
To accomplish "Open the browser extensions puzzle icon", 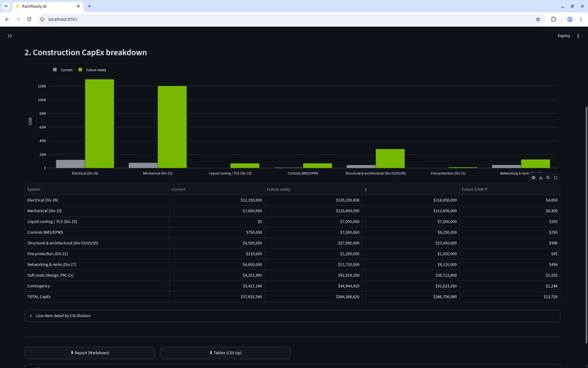I will 554,19.
